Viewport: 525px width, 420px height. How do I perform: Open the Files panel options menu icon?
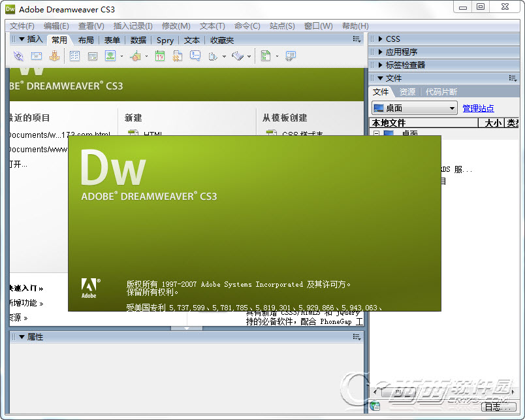tap(513, 78)
